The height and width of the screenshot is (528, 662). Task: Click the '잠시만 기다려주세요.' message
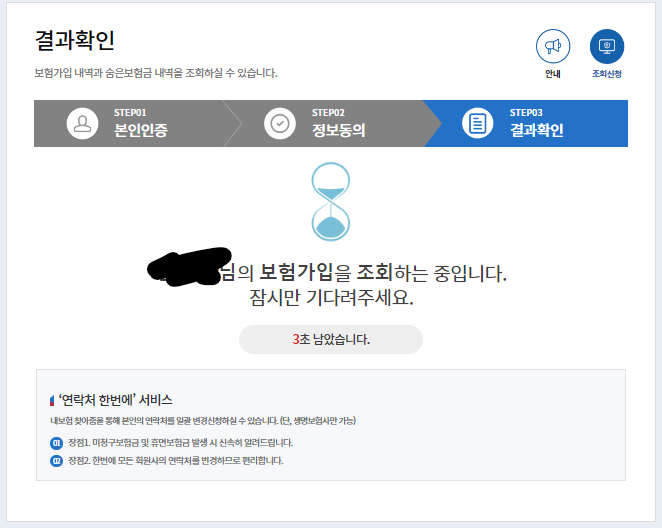point(331,298)
